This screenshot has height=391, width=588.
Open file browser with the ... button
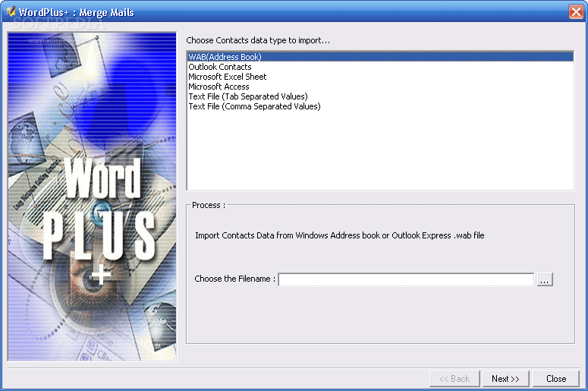point(545,279)
